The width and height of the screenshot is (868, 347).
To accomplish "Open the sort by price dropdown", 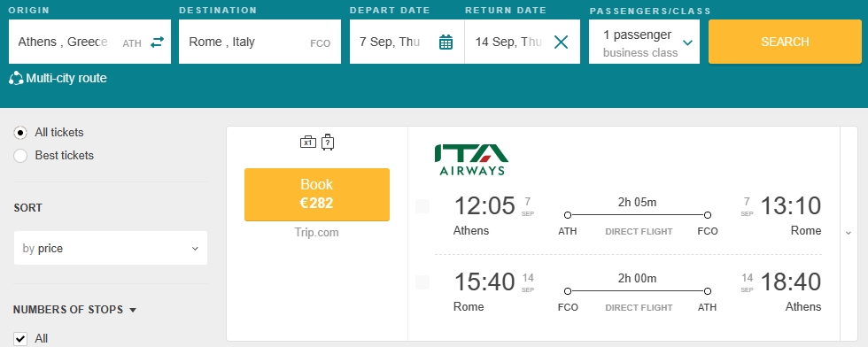I will (x=111, y=248).
